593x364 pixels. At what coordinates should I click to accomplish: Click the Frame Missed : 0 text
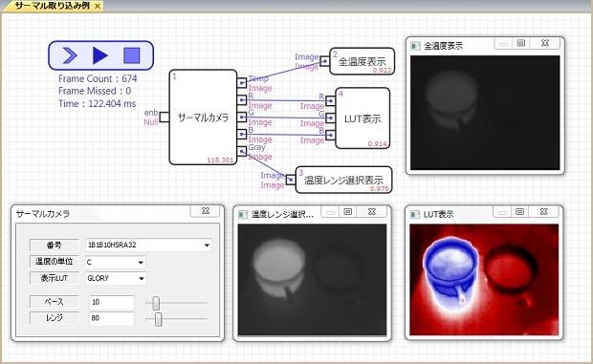click(95, 91)
